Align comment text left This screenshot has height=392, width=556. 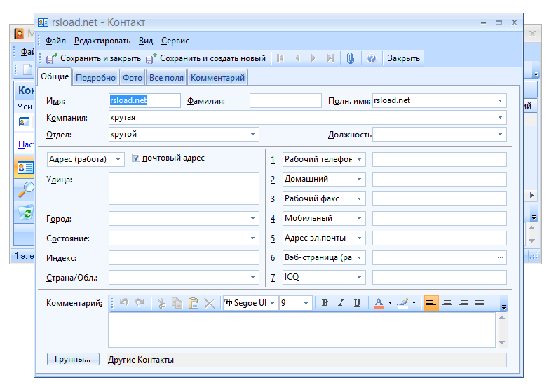[x=431, y=303]
